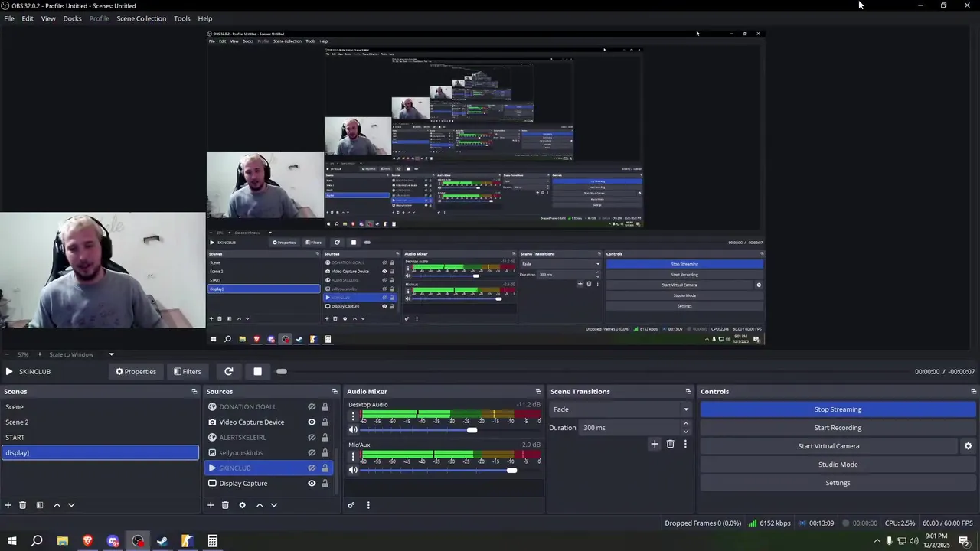Add a new scene with plus icon
Image resolution: width=980 pixels, height=551 pixels.
coord(8,505)
